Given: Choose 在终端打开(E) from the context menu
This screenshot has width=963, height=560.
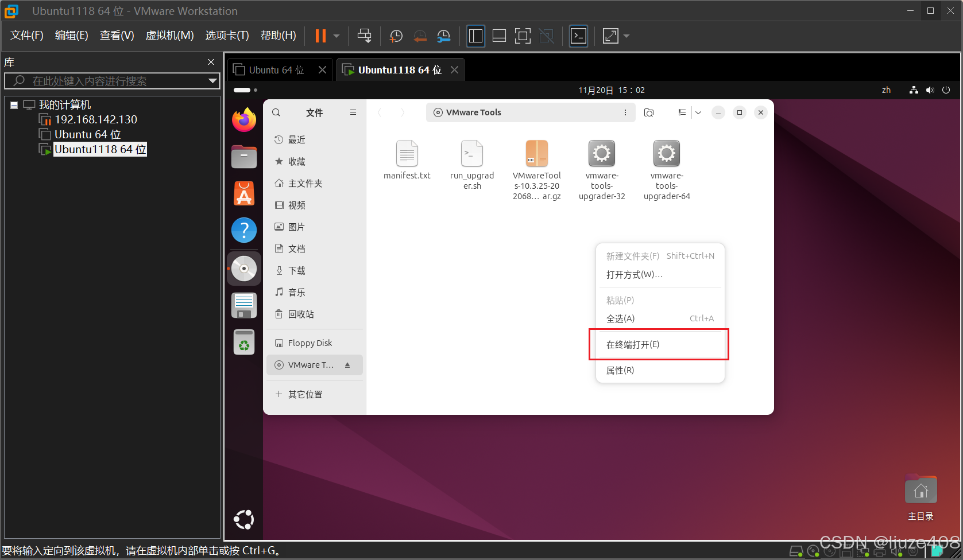Looking at the screenshot, I should (659, 344).
